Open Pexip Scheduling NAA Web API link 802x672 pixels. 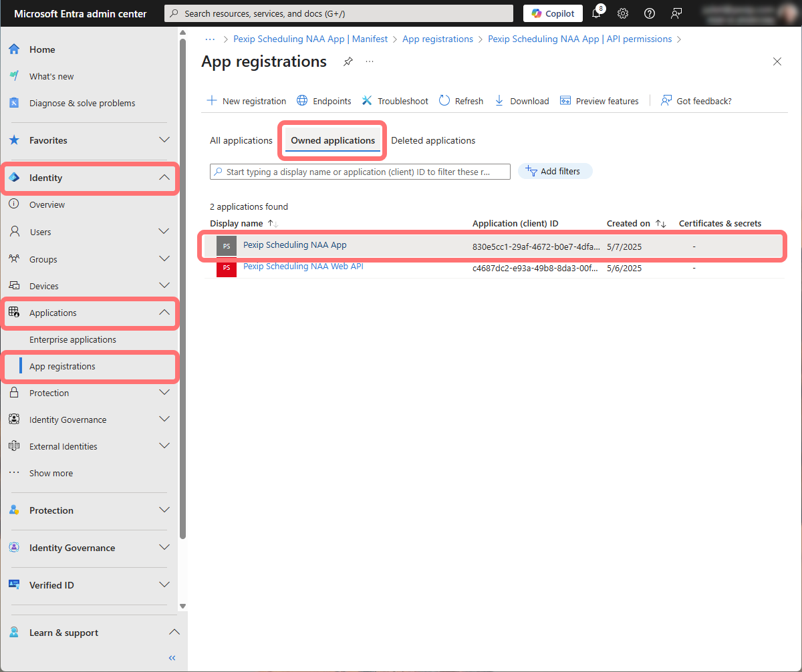click(303, 267)
